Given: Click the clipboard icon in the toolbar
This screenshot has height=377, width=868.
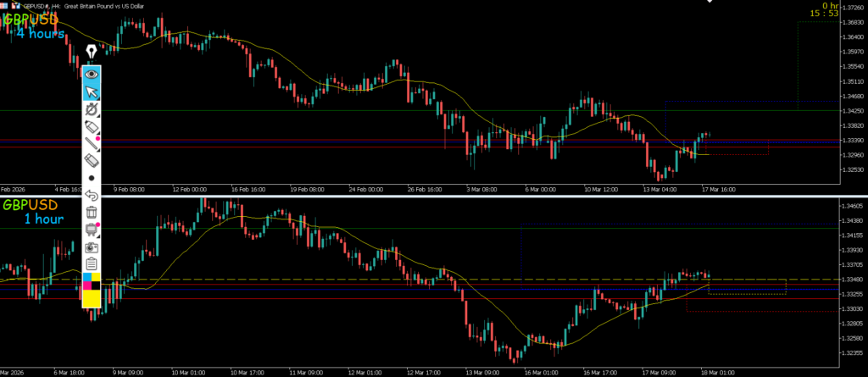Looking at the screenshot, I should click(x=92, y=264).
